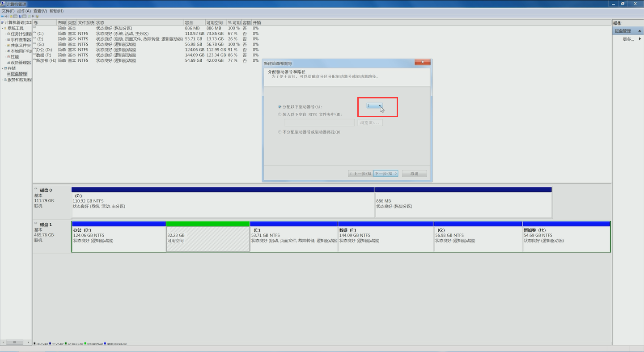This screenshot has width=644, height=352.
Task: Select the 新加卷 (H:) partition block
Action: coord(567,236)
